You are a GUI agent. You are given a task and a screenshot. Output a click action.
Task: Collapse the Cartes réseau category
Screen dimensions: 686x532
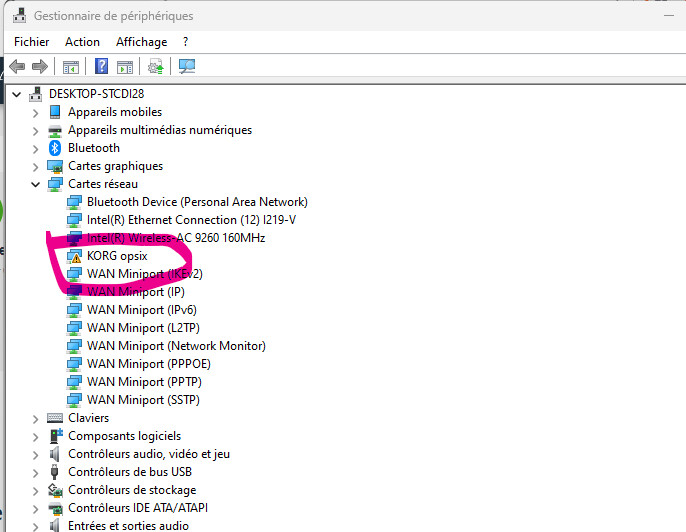click(35, 185)
